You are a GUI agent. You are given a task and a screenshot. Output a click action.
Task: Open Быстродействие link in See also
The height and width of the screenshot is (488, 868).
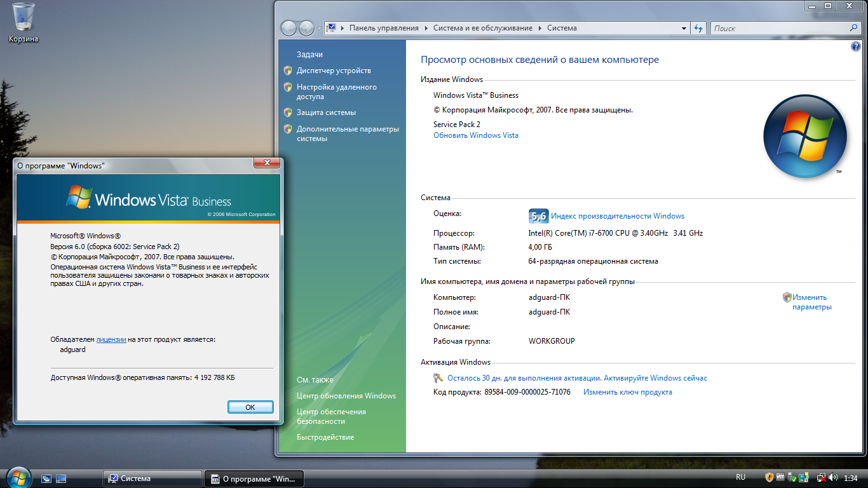325,437
